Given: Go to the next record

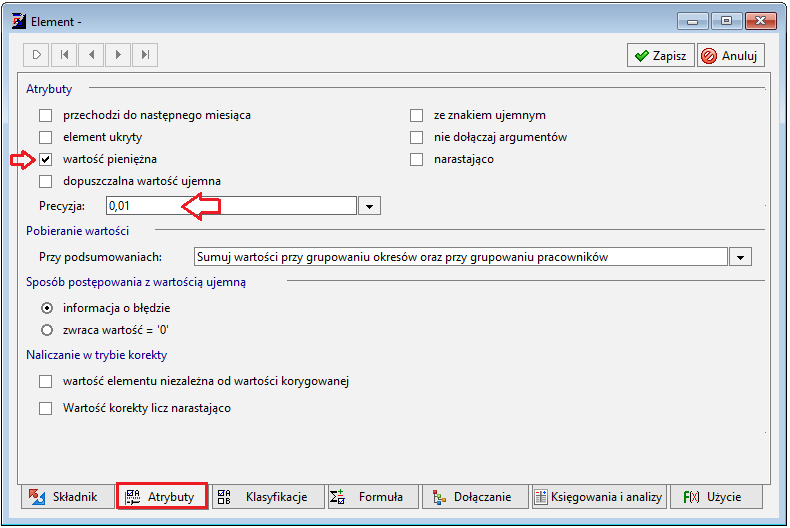Looking at the screenshot, I should click(118, 55).
